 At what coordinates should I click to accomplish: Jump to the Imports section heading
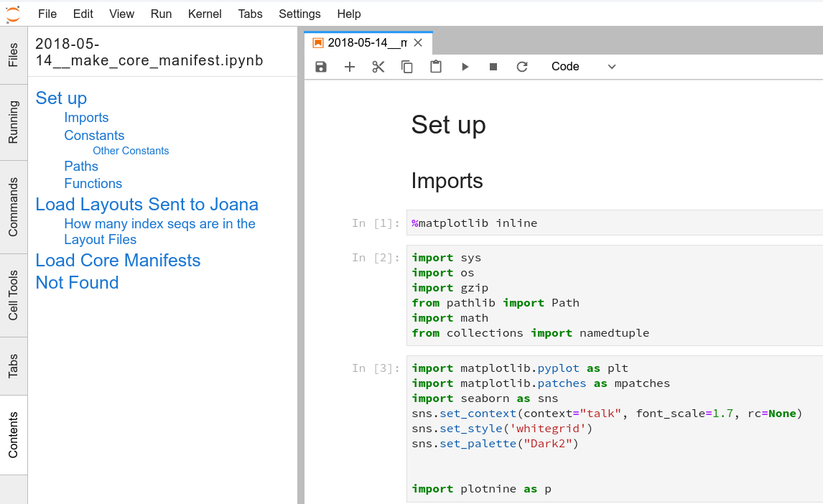point(86,117)
